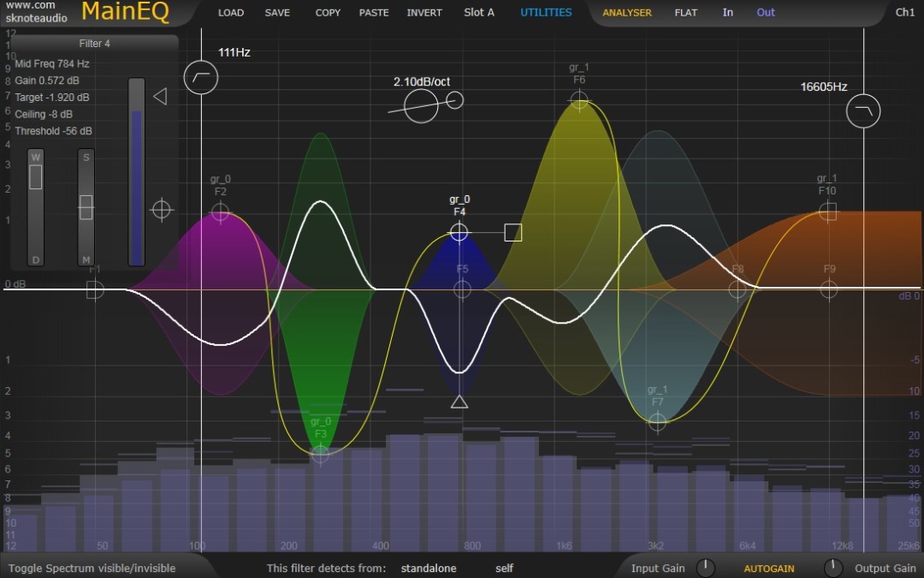Toggle the ANALYSER display
The width and height of the screenshot is (924, 578).
(627, 12)
